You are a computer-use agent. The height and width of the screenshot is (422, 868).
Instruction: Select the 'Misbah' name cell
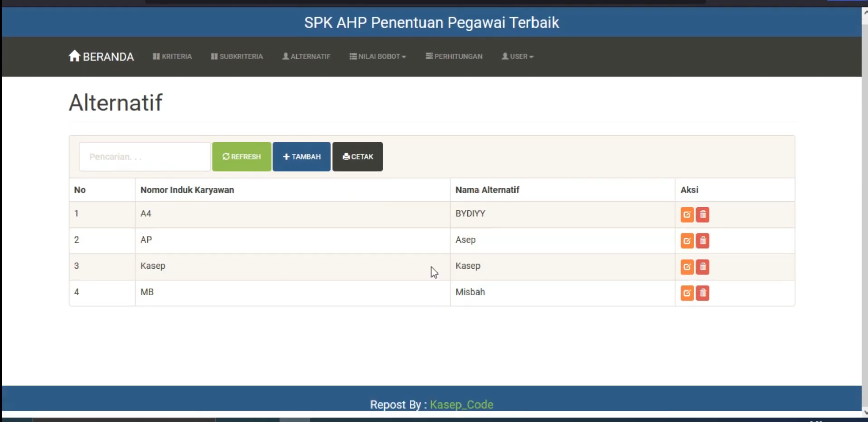562,293
